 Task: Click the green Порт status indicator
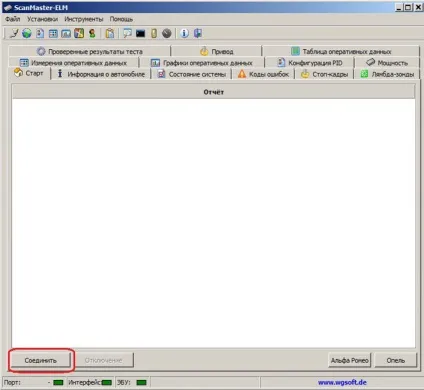tap(58, 382)
